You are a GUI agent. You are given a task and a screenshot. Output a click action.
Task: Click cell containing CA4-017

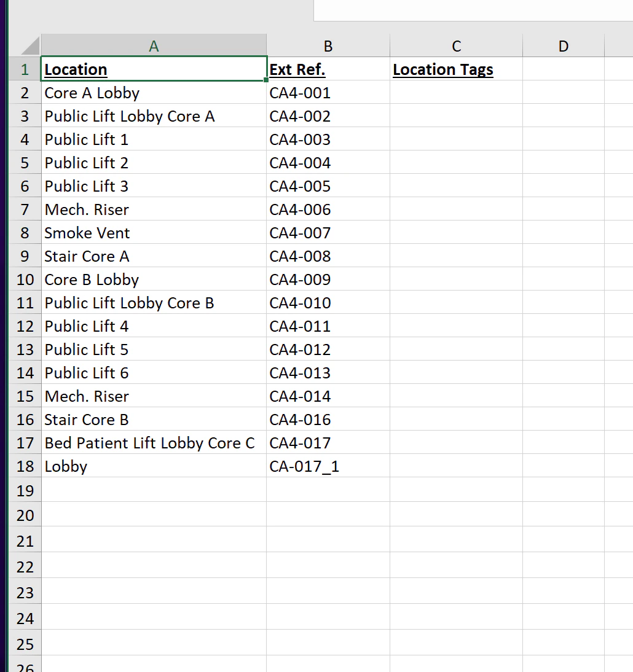click(328, 442)
